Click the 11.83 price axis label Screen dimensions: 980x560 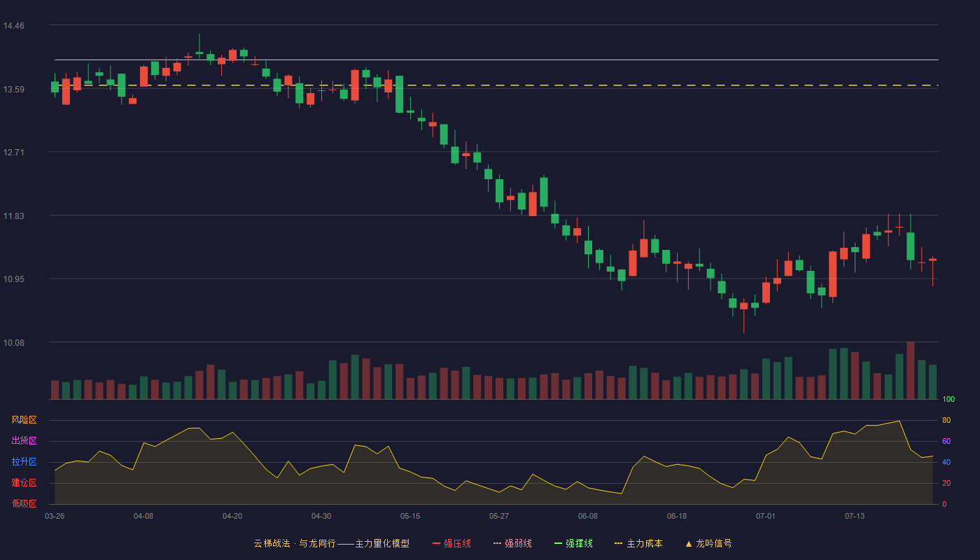click(14, 216)
